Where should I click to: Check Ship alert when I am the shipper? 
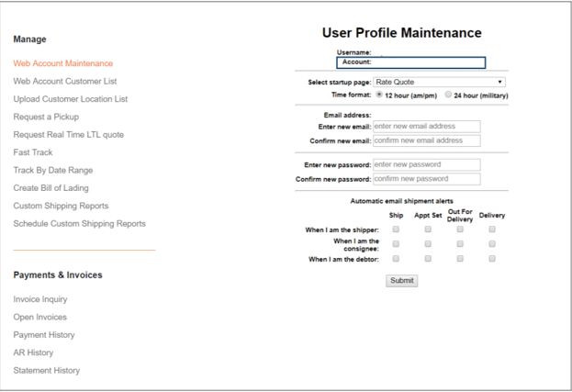tap(396, 230)
